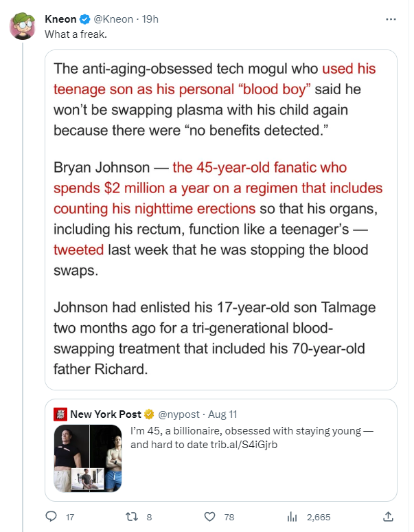Screen dimensions: 414x532
Task: Open the Kneon display name link
Action: 60,19
